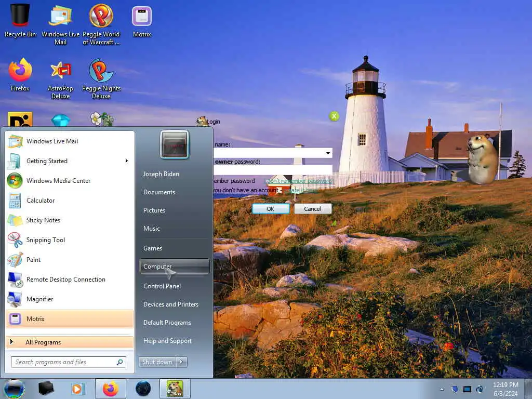Launch Magnifier from Start menu
The height and width of the screenshot is (399, 532).
click(x=70, y=299)
